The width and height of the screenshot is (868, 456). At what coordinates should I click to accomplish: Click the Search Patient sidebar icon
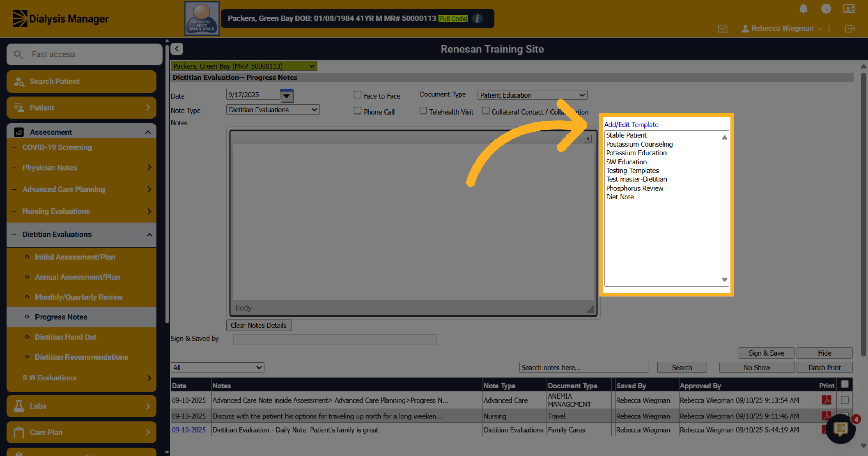19,82
